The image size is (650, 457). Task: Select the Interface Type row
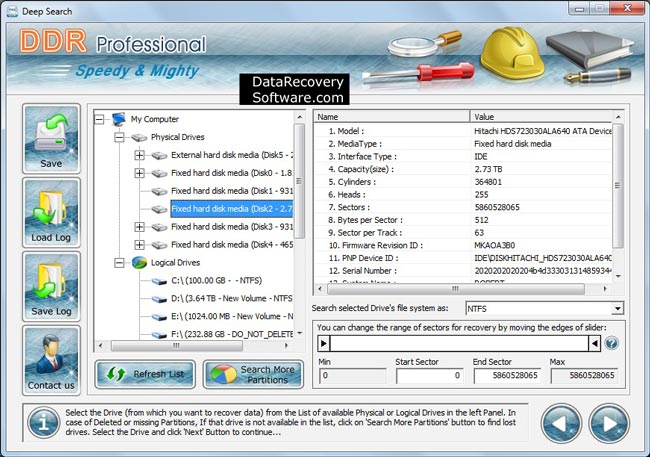pos(463,156)
